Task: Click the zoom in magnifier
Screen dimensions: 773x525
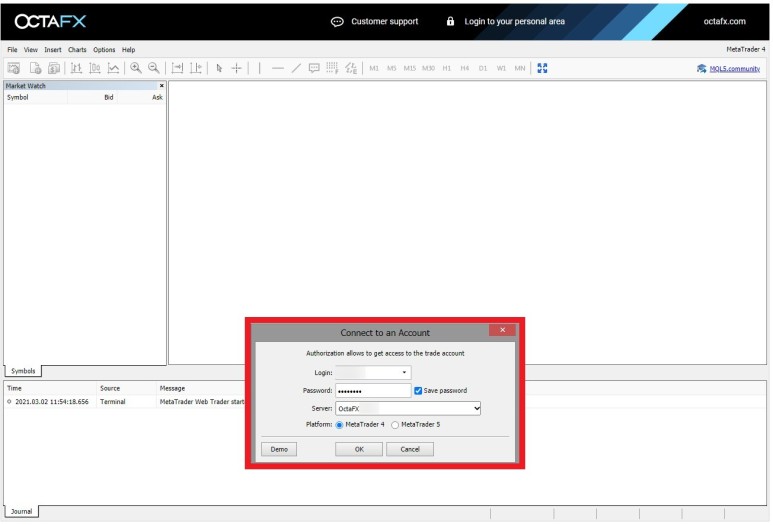Action: point(136,68)
